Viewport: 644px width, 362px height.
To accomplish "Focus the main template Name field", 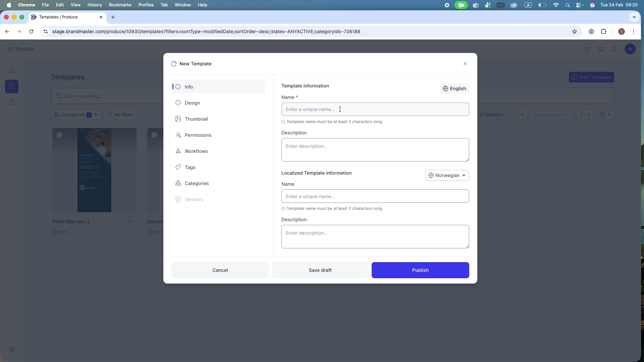I will pos(375,109).
